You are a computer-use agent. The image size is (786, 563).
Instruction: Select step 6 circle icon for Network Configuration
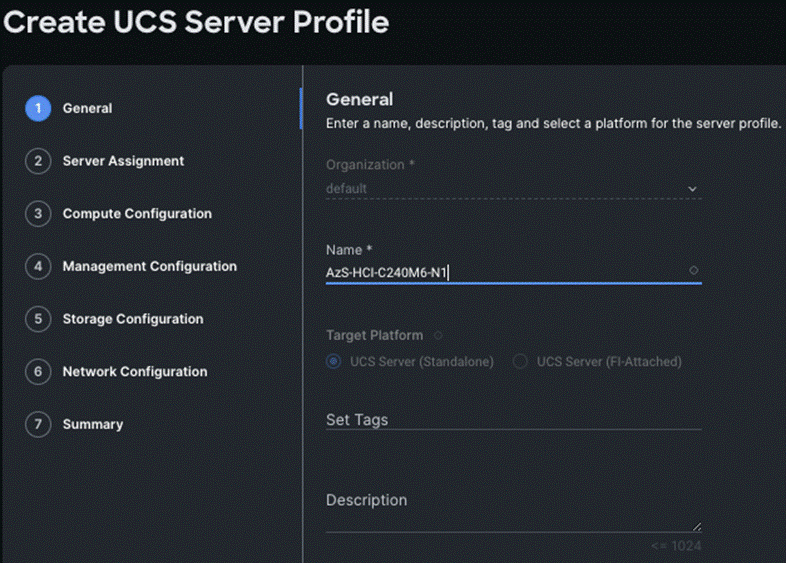(38, 371)
